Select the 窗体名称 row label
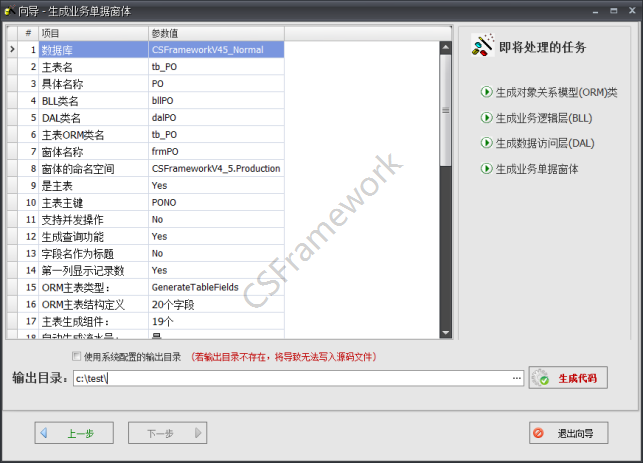Image resolution: width=643 pixels, height=463 pixels. coord(62,152)
